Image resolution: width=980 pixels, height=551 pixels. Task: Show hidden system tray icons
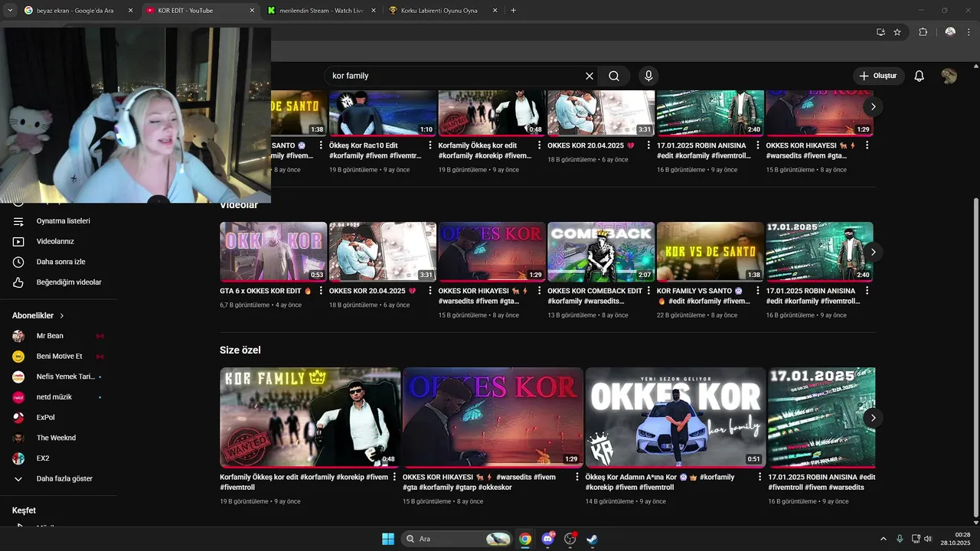[883, 539]
